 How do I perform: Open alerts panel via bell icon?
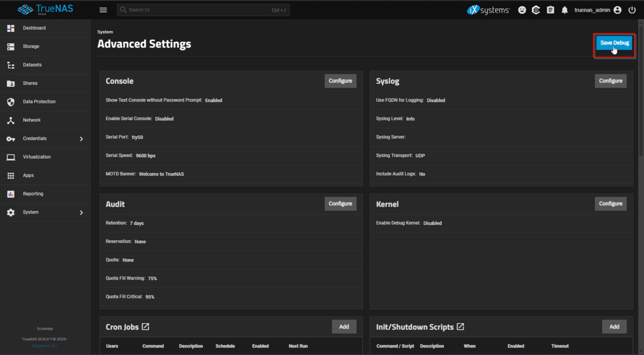pos(564,9)
